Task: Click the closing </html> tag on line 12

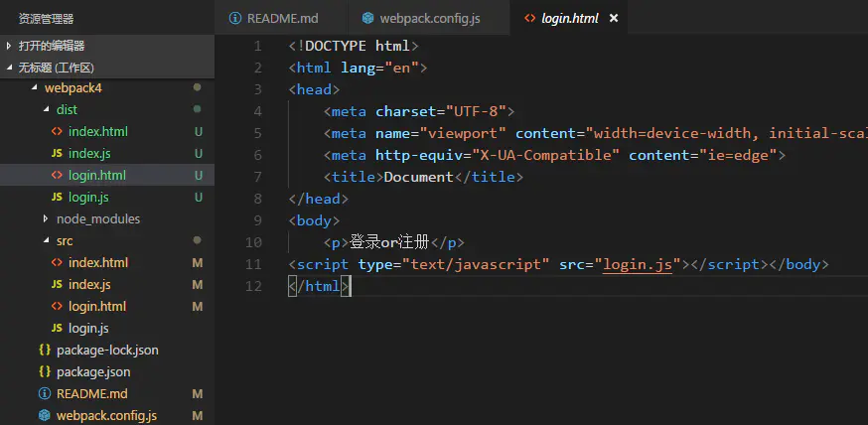Action: (x=320, y=286)
